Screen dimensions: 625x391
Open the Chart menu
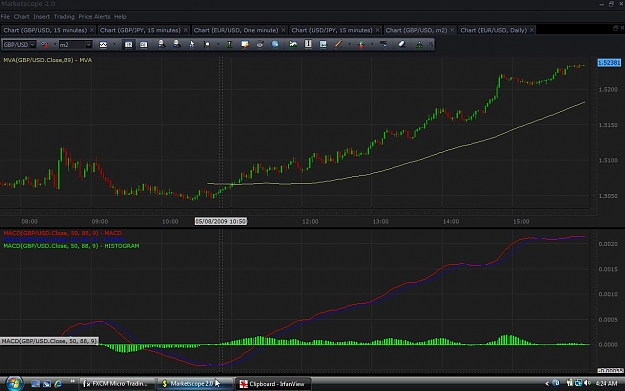(x=21, y=17)
